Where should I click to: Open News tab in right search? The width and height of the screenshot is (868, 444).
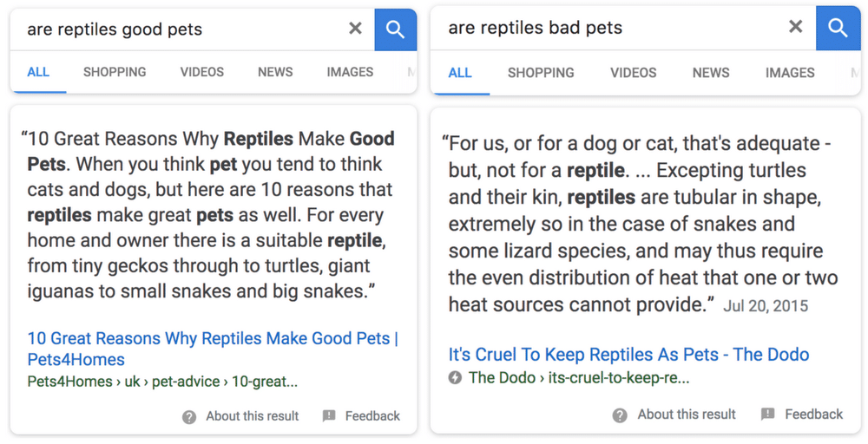pos(711,73)
